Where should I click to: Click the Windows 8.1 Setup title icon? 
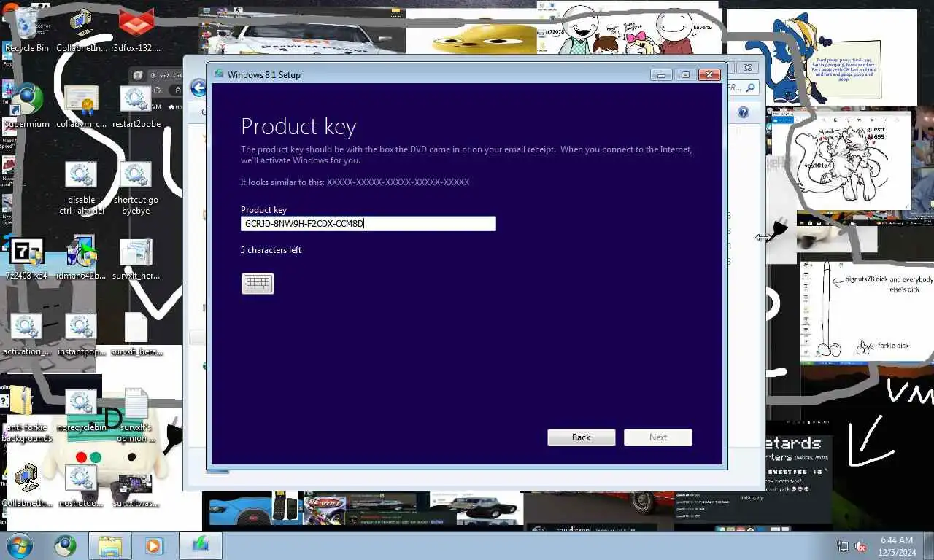tap(218, 74)
